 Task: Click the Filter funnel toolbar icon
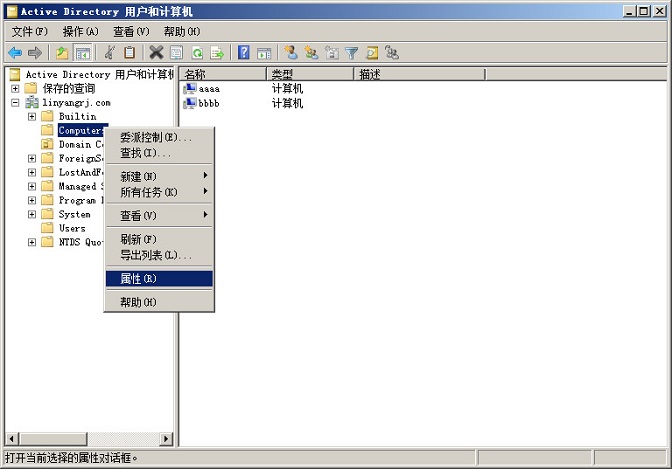click(x=351, y=53)
